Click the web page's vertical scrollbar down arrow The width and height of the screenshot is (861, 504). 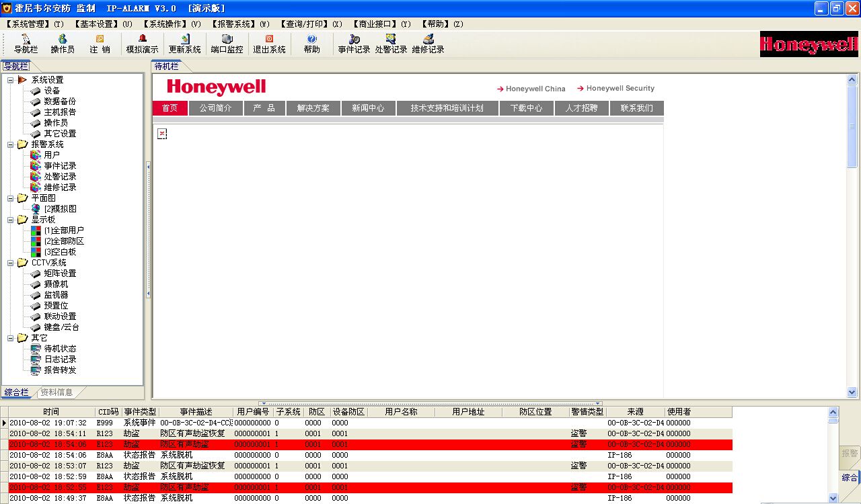(x=852, y=392)
